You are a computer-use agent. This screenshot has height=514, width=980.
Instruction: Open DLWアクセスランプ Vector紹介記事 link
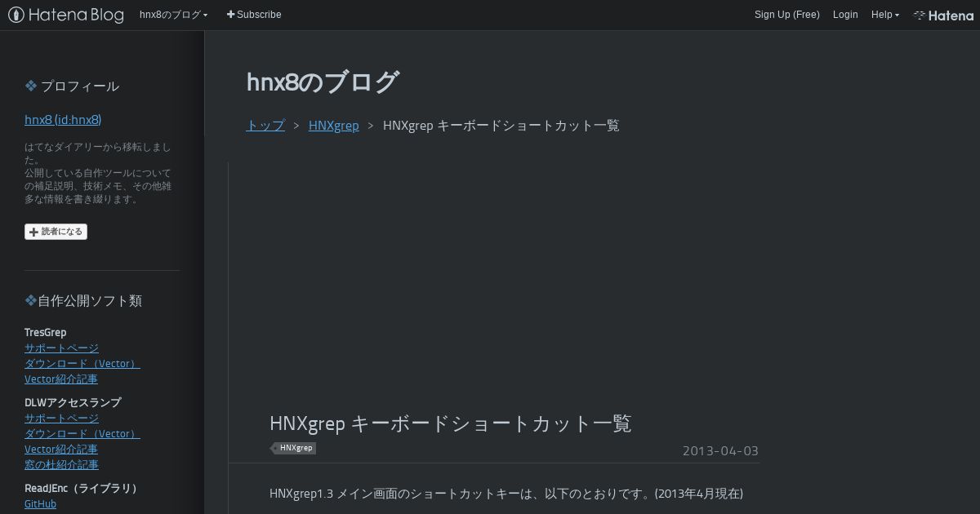coord(61,449)
